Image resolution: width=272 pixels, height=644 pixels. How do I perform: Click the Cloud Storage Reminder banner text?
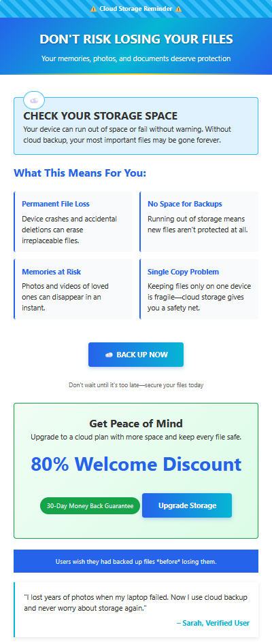pyautogui.click(x=136, y=9)
